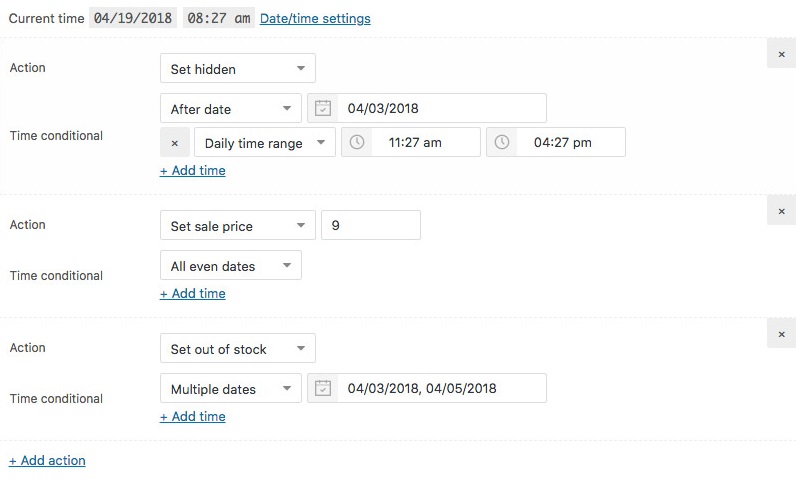The height and width of the screenshot is (479, 796).
Task: Add time under Set hidden action
Action: [x=193, y=170]
